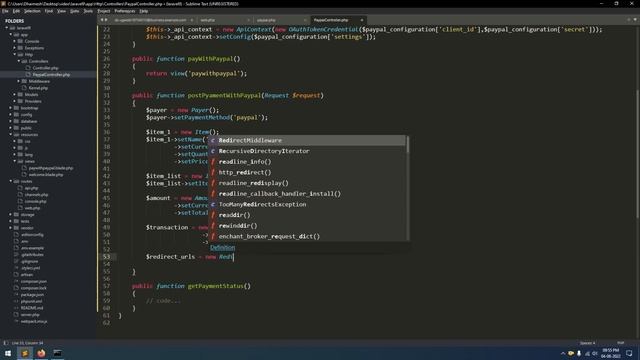Expand the bootstrap folder

tap(11, 108)
